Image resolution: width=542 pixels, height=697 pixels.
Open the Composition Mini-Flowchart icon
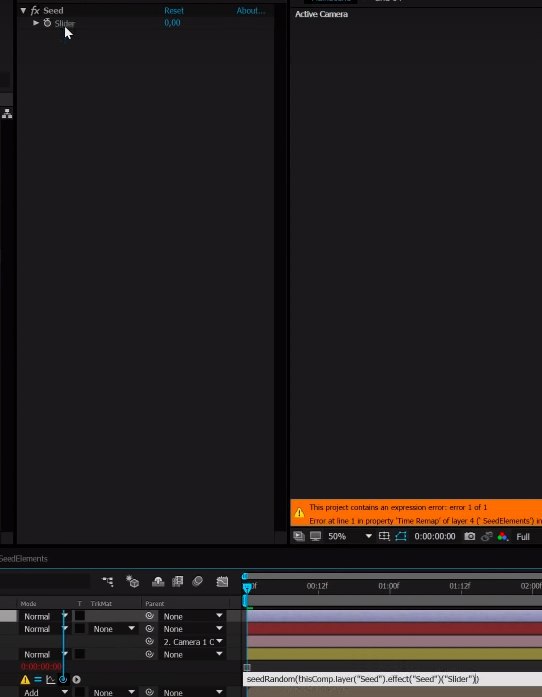(108, 581)
